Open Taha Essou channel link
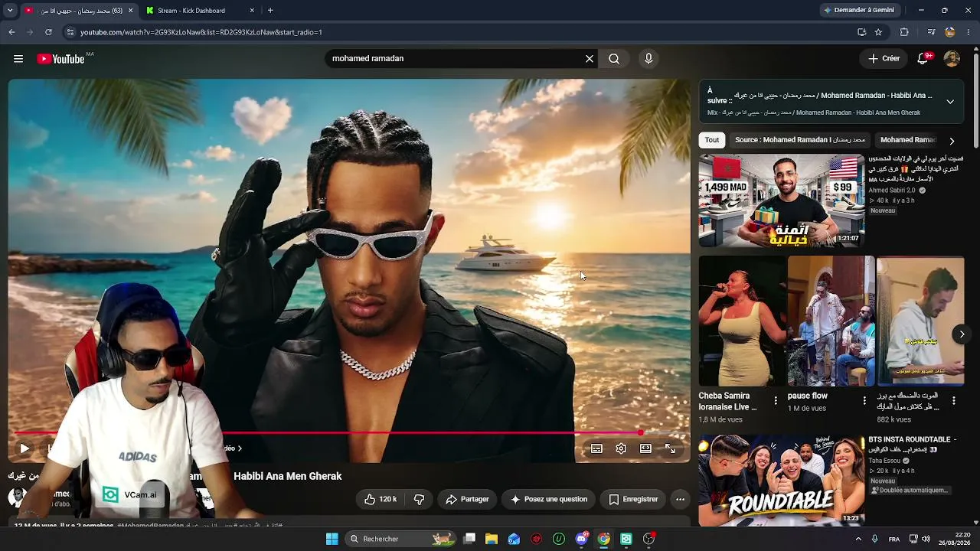 [x=888, y=461]
